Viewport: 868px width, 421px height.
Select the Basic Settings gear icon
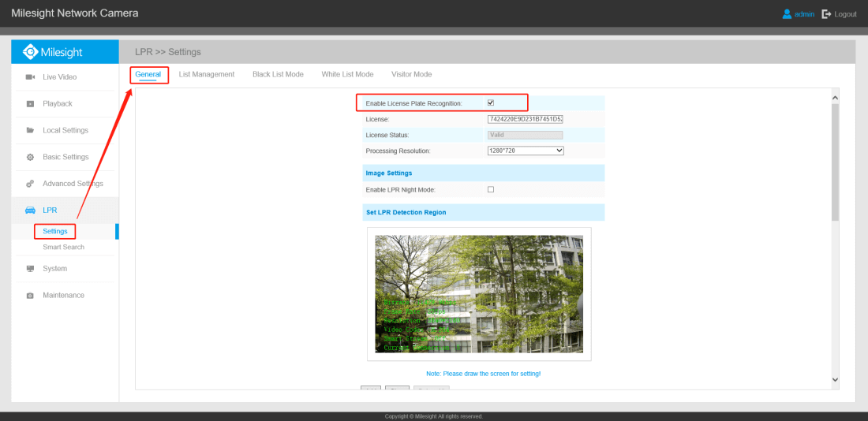30,157
